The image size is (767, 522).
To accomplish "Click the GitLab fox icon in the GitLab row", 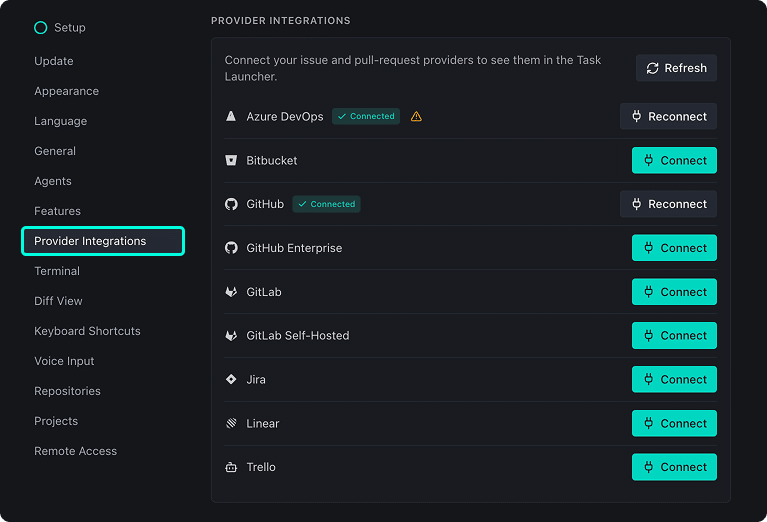I will tap(231, 292).
